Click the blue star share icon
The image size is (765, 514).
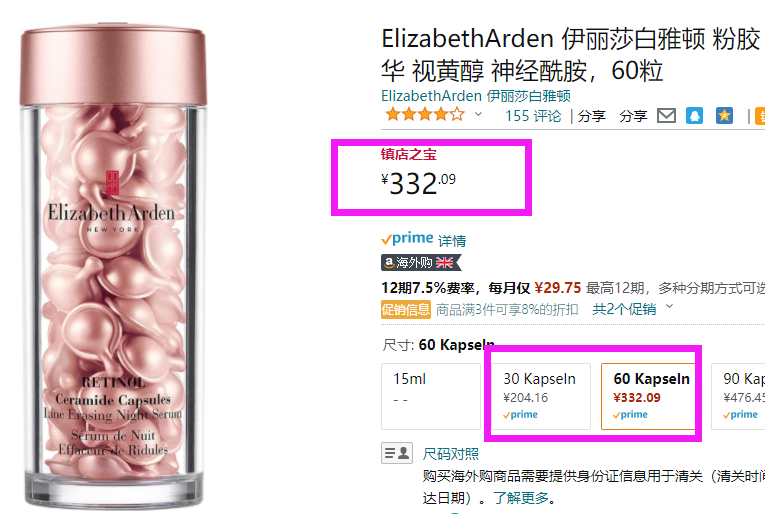pos(725,116)
